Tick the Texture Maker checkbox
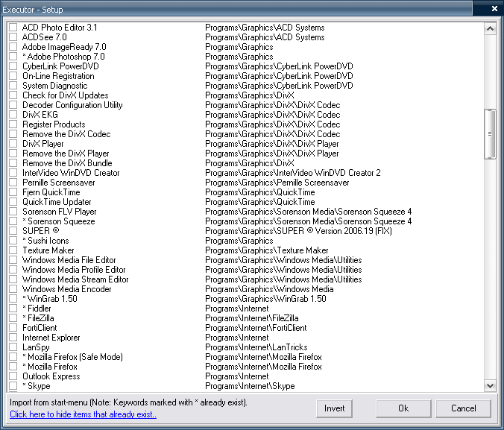The image size is (504, 430). [13, 250]
